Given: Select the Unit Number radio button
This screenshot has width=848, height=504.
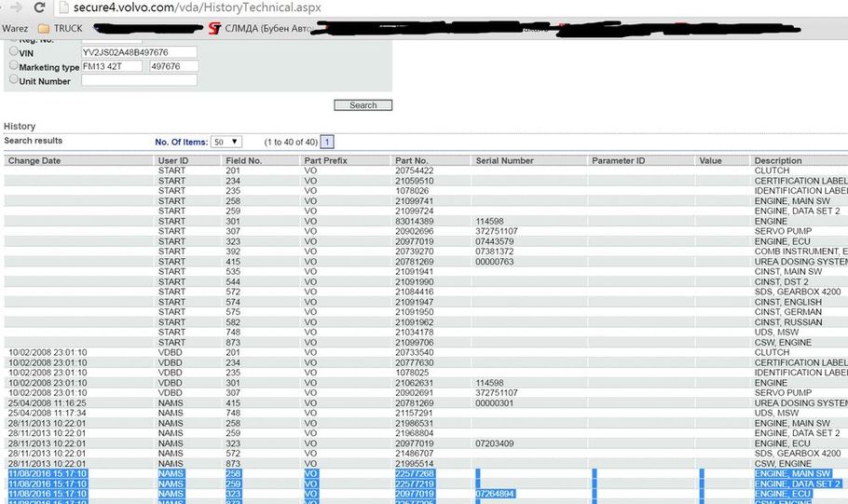Looking at the screenshot, I should coord(14,79).
